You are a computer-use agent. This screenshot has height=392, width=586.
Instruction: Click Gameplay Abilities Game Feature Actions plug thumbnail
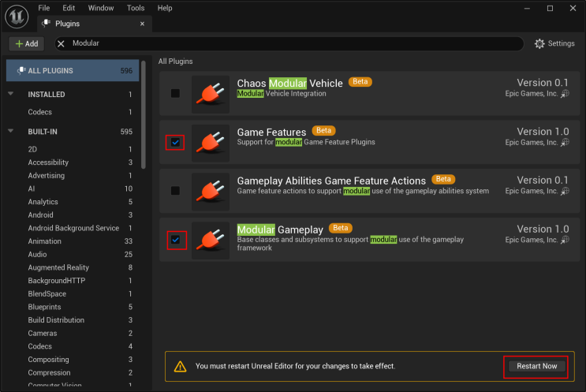[x=211, y=192]
